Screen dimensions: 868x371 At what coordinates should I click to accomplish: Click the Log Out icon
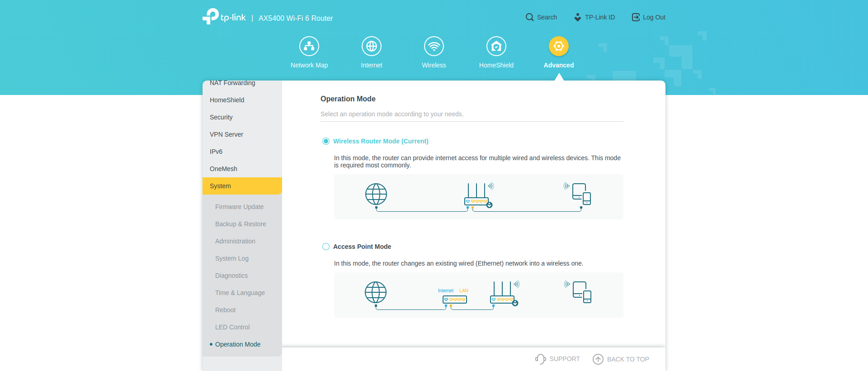coord(636,17)
